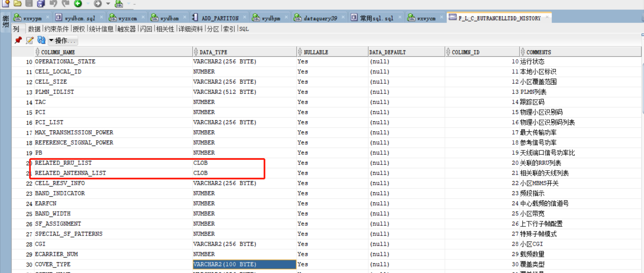Image resolution: width=644 pixels, height=273 pixels.
Task: Open the 索引 indexes sub-tab
Action: click(x=229, y=29)
